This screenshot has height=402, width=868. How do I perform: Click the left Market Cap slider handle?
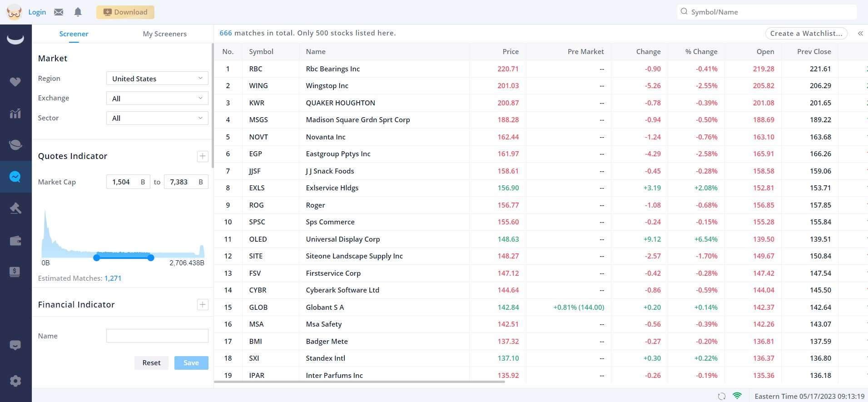tap(96, 258)
